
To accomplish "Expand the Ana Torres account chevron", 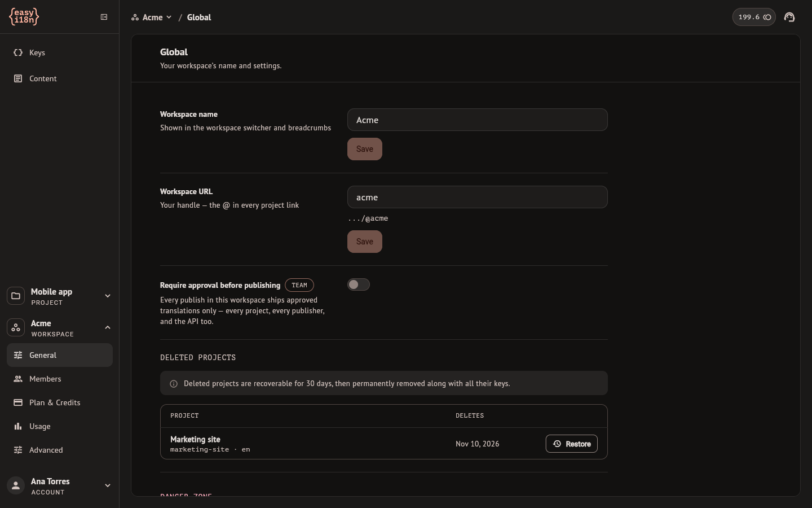I will click(108, 485).
